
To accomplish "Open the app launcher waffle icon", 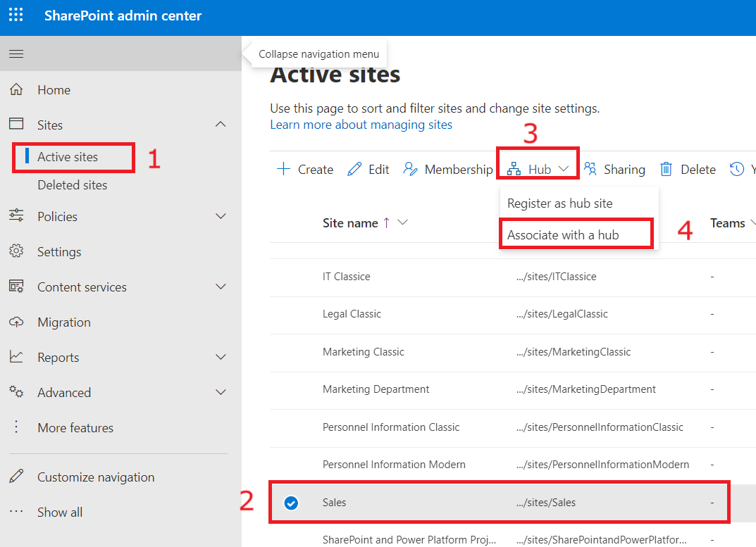I will coord(16,15).
